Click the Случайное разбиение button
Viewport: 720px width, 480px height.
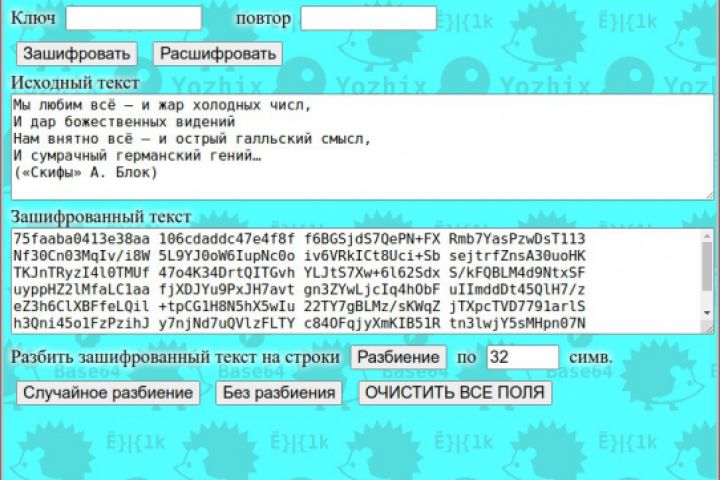click(108, 393)
